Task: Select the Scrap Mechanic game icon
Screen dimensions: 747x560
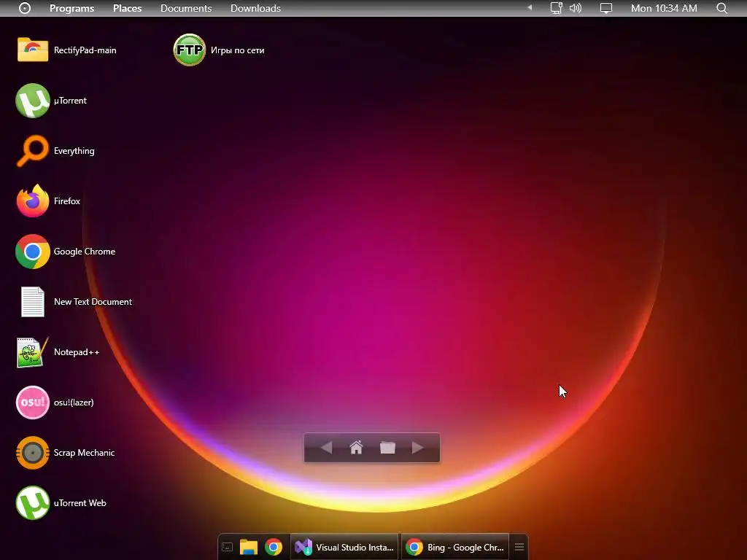Action: [x=32, y=453]
